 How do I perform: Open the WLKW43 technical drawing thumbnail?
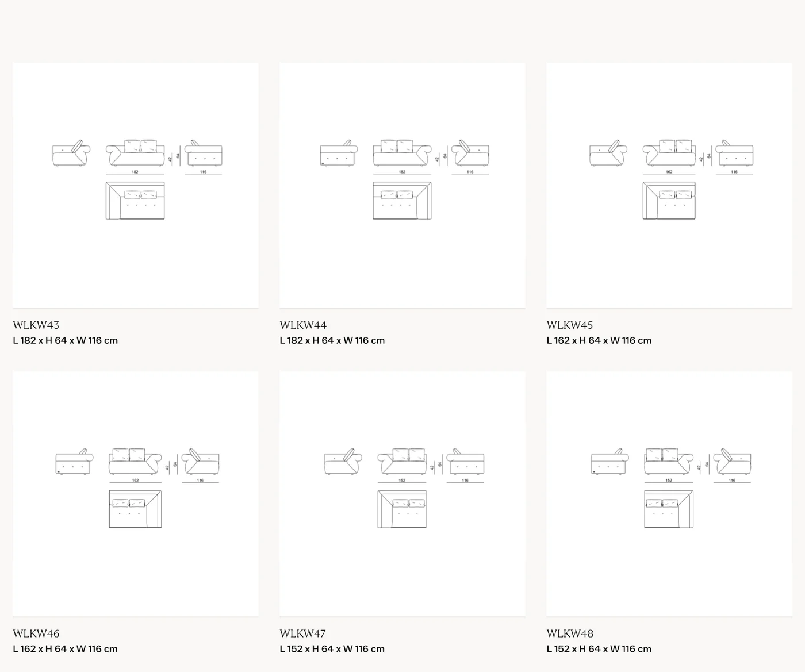(x=136, y=185)
